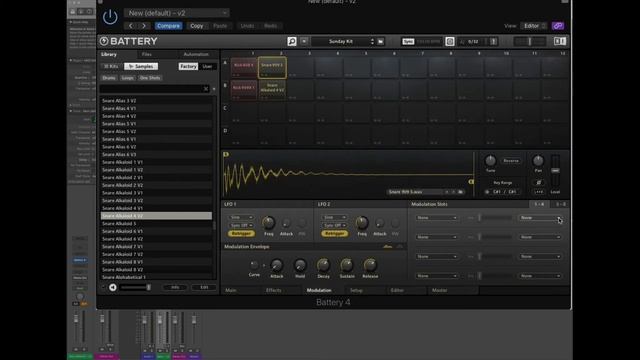Screen dimensions: 640x360
Task: Open LFO 2 Sine waveform dropdown
Action: pos(334,218)
